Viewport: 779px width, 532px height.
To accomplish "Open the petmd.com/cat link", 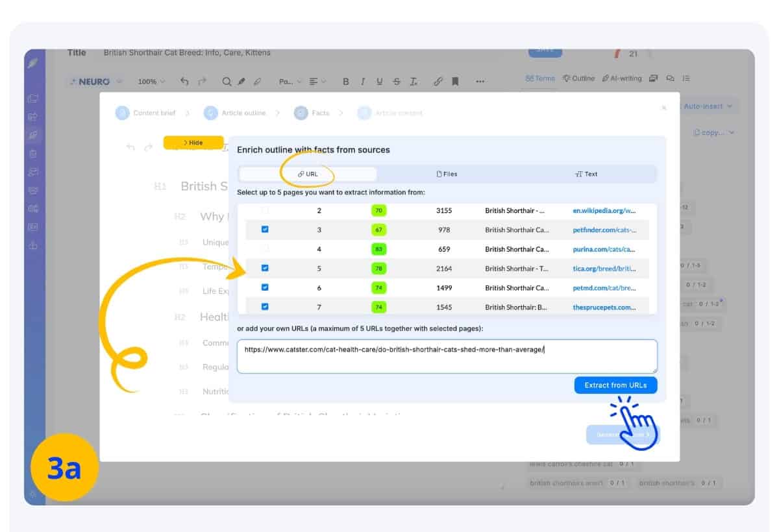I will 604,288.
